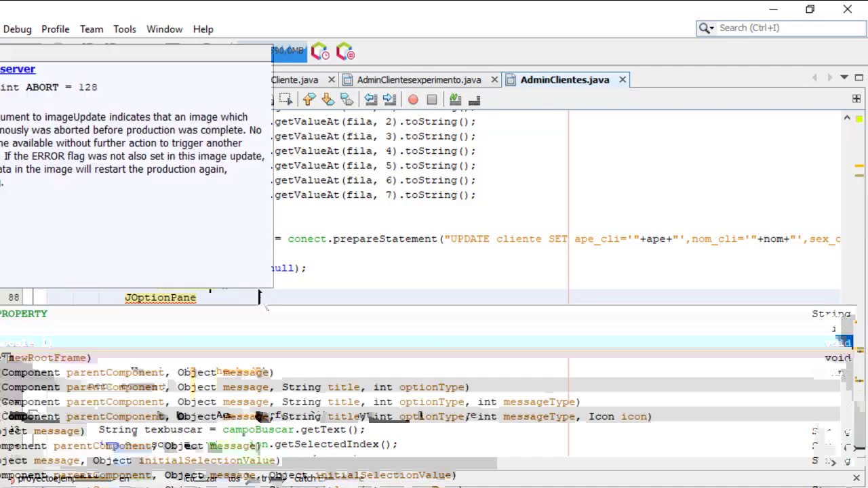
Task: Click 'getValueAt(fila, 2).toString();' line
Action: coord(375,122)
